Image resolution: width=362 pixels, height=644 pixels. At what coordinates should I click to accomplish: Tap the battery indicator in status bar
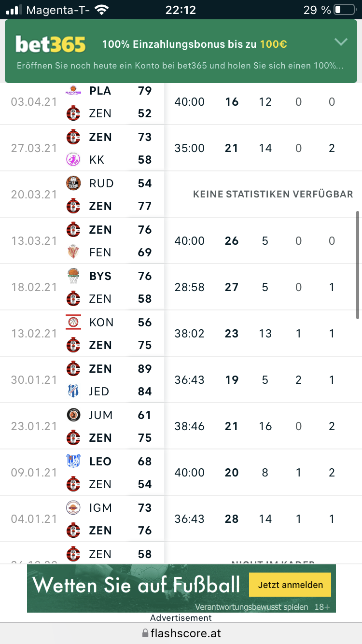[x=344, y=10]
